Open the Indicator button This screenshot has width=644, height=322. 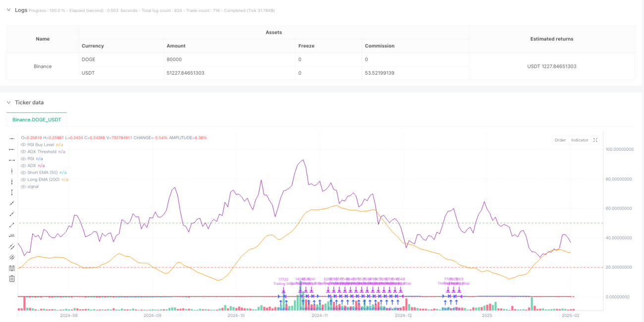[x=580, y=140]
